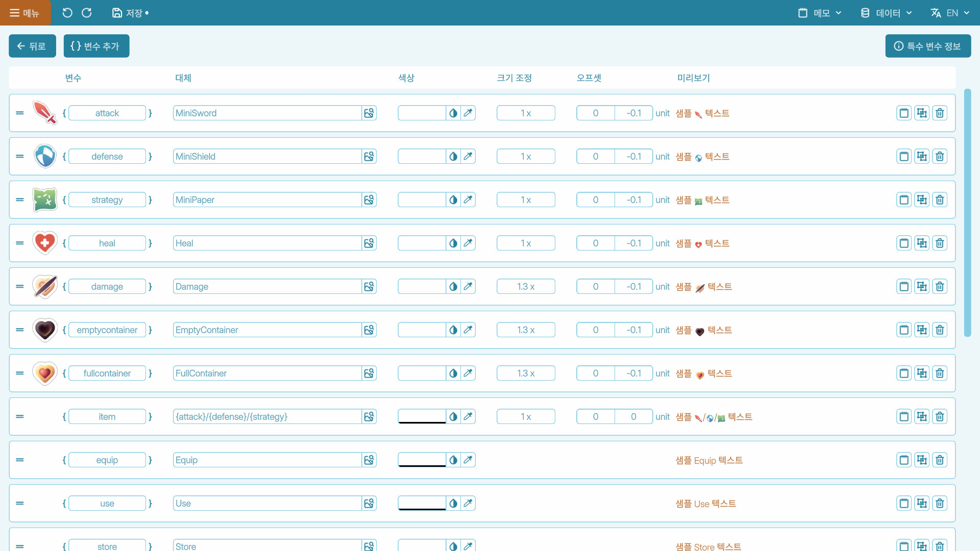This screenshot has width=980, height=551.
Task: Toggle contrast icon in equip row
Action: (x=453, y=460)
